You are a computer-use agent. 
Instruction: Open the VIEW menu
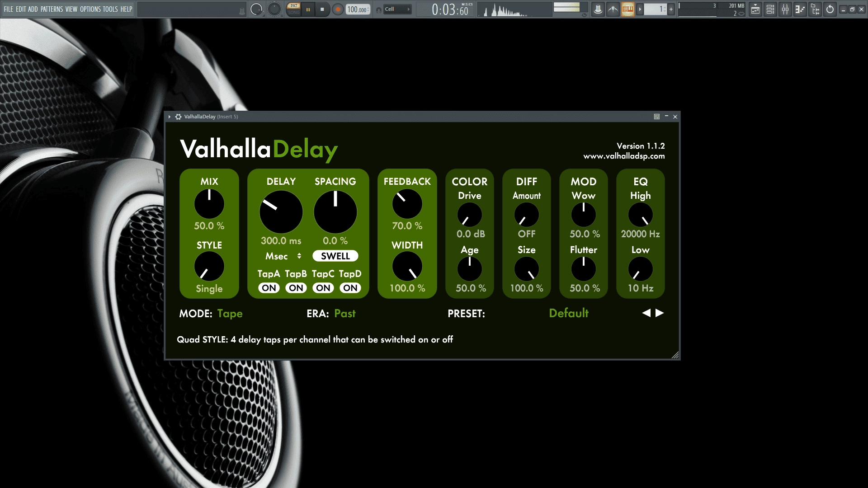click(71, 9)
